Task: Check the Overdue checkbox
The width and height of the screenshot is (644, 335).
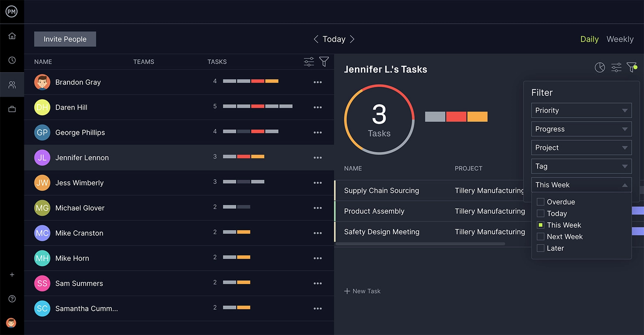Action: [x=541, y=202]
